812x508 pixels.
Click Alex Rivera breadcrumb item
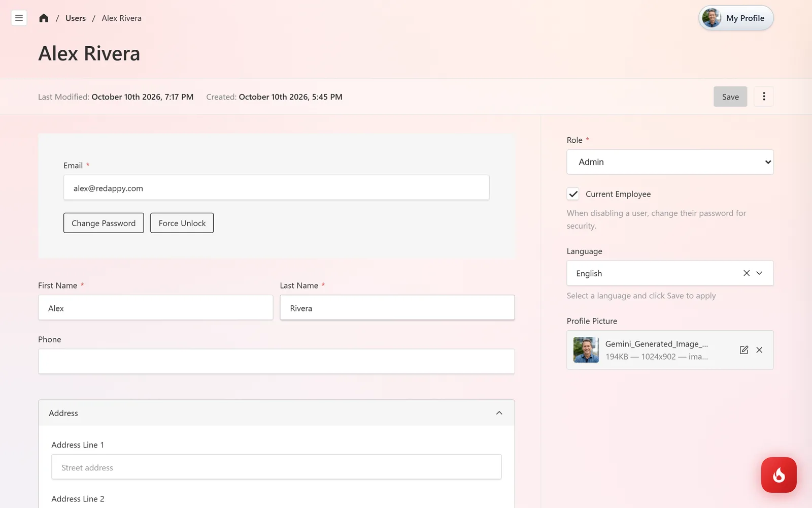click(122, 18)
